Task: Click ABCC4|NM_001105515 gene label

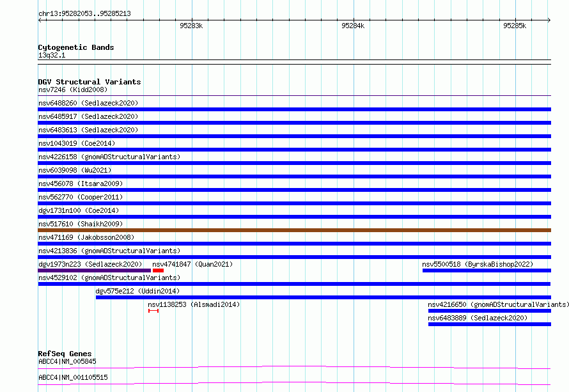Action: pos(73,377)
